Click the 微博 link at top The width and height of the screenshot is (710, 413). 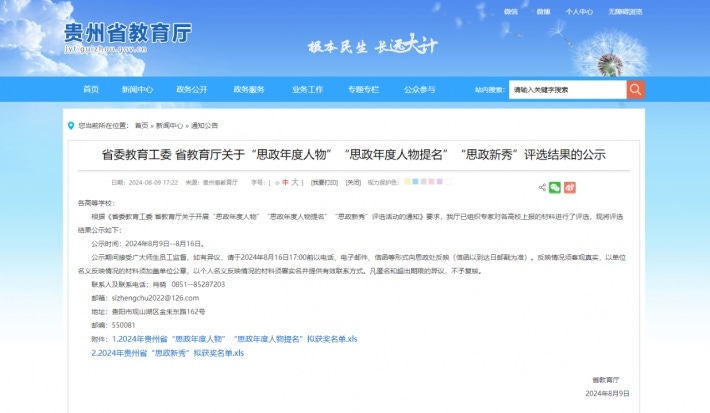tap(543, 12)
